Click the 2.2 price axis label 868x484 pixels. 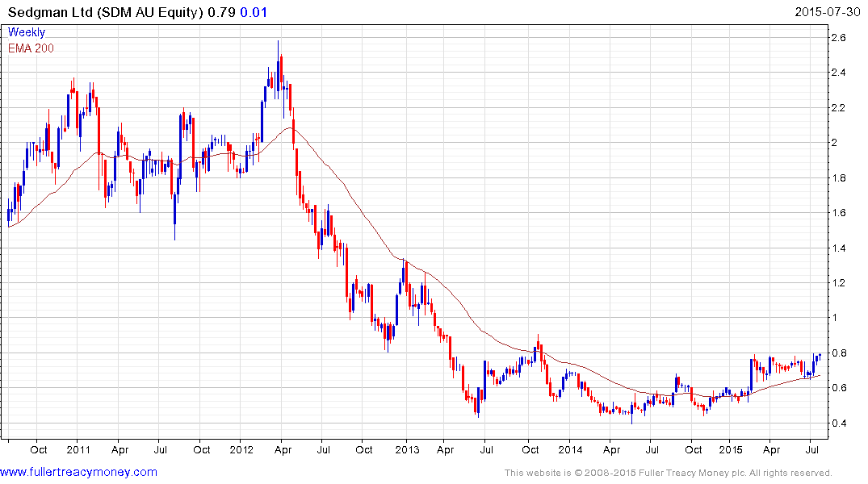[x=838, y=107]
